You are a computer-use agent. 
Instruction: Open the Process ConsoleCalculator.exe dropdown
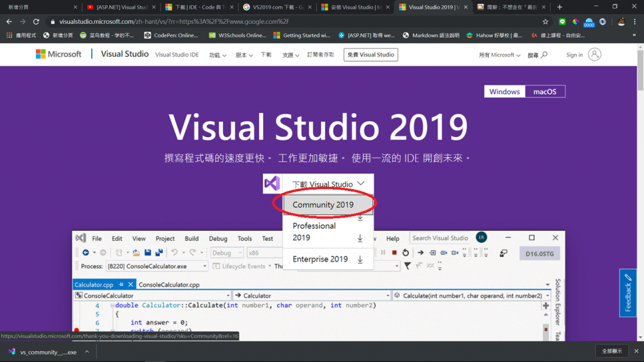tap(157, 266)
